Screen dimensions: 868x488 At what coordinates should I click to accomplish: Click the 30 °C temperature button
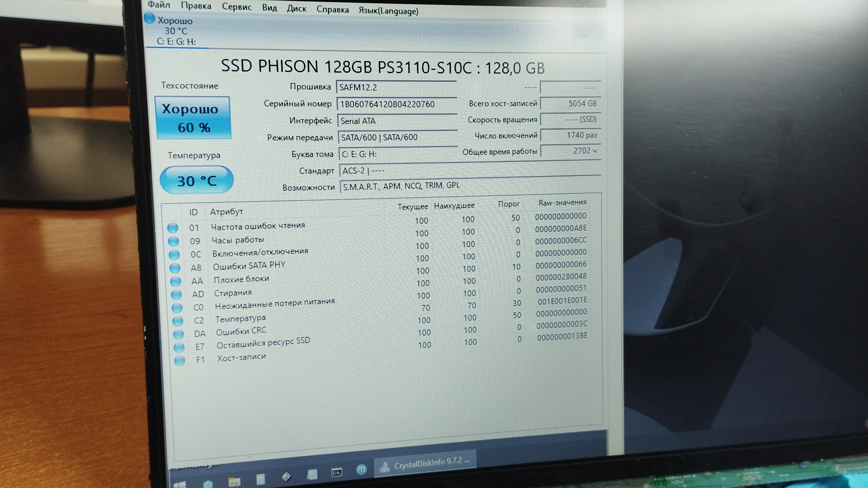tap(197, 181)
